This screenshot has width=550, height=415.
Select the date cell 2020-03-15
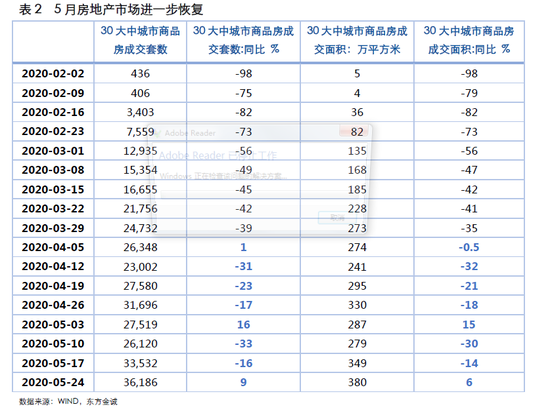point(53,189)
